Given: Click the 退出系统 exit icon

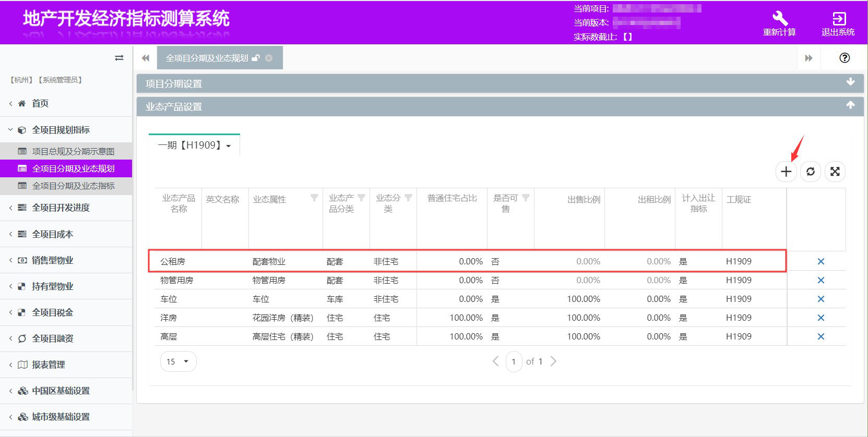Looking at the screenshot, I should (x=838, y=19).
